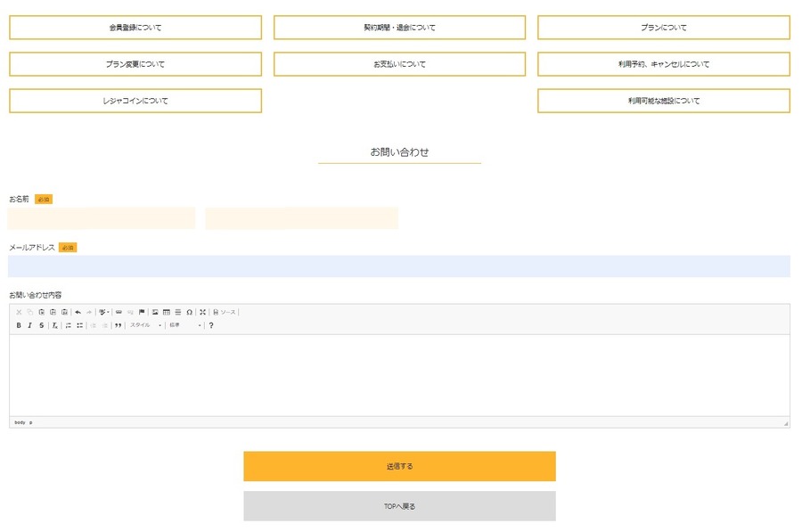Click the Undo arrow icon

coord(78,312)
